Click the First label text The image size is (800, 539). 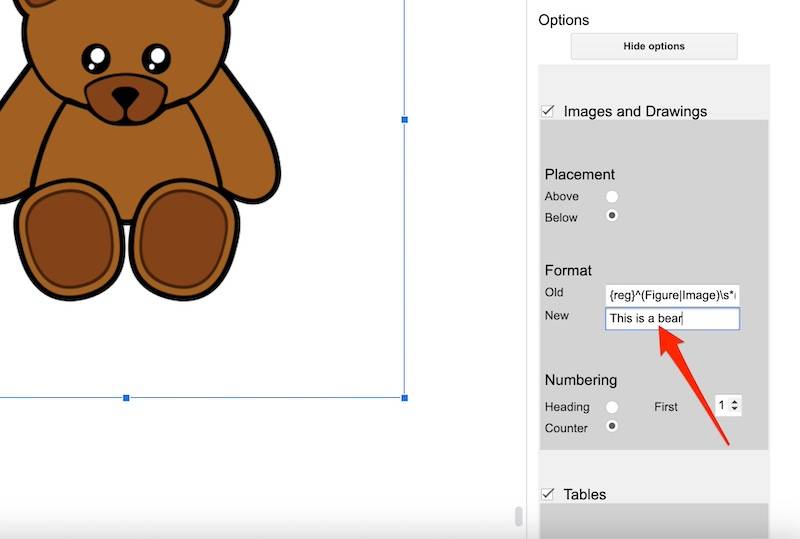666,407
